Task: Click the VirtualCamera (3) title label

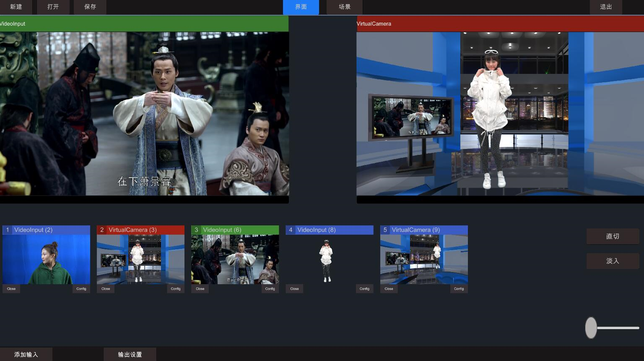Action: pyautogui.click(x=132, y=230)
